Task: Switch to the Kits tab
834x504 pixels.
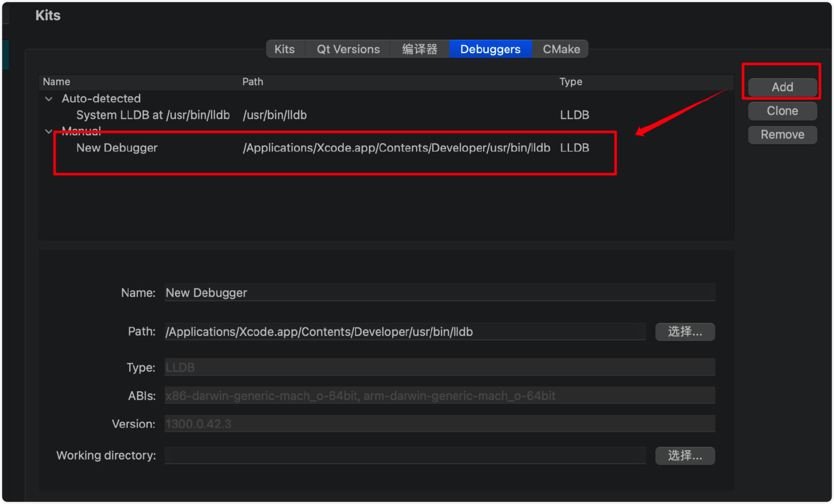Action: pyautogui.click(x=285, y=49)
